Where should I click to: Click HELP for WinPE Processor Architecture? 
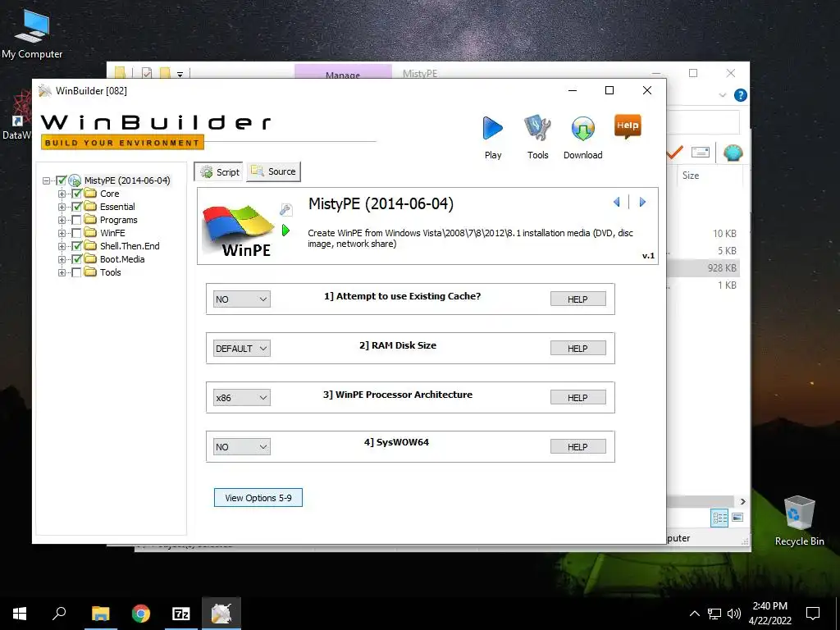point(578,398)
